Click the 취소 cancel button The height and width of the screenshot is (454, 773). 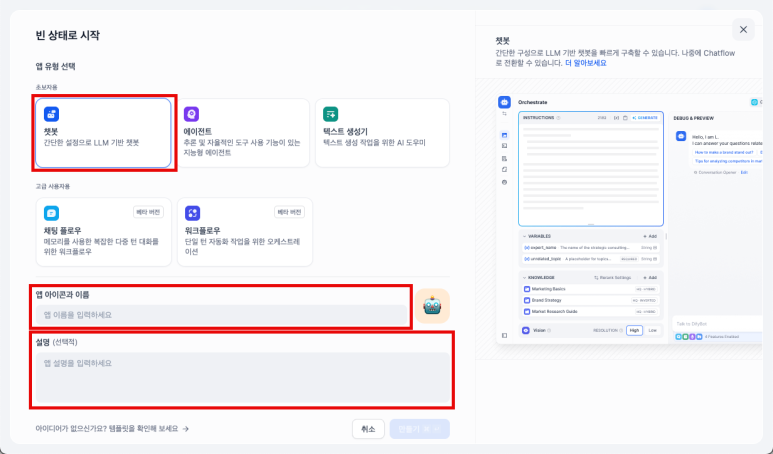[x=368, y=429]
